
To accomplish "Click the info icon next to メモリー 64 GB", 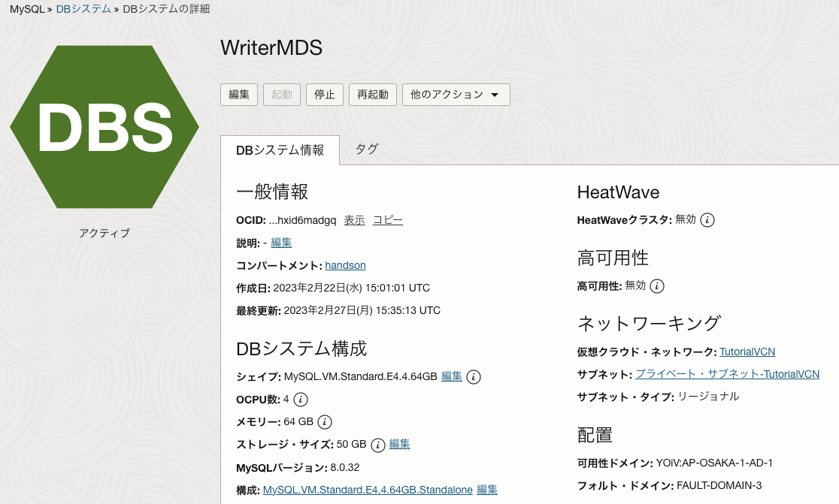I will click(325, 421).
